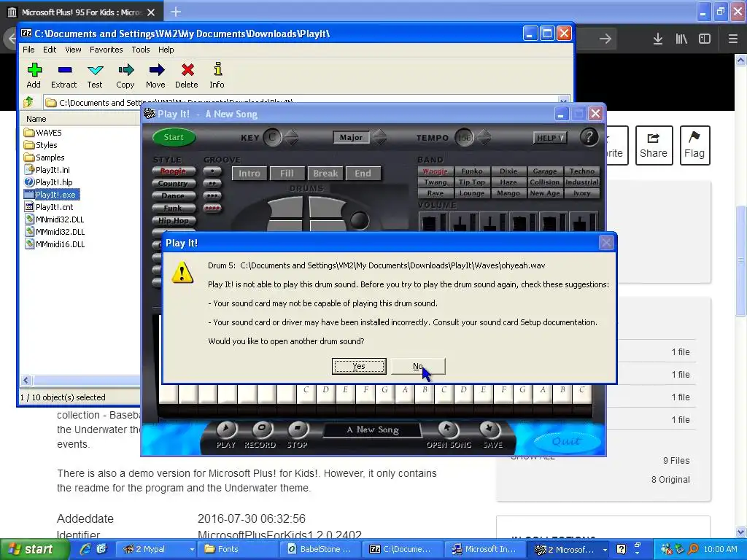Click the Flag button on webpage

point(694,145)
